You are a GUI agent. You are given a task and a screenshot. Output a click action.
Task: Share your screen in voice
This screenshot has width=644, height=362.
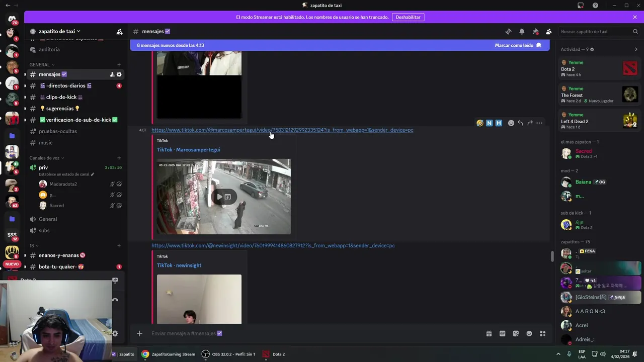click(x=115, y=281)
